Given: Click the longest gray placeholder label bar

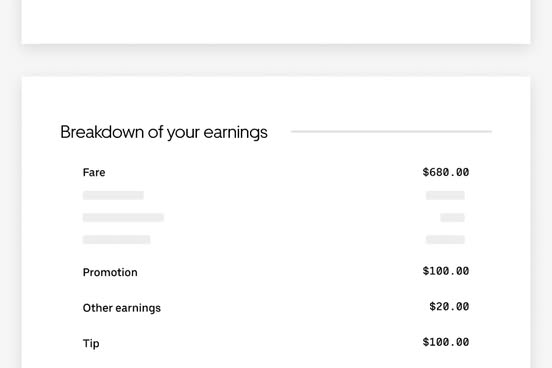Looking at the screenshot, I should (123, 218).
